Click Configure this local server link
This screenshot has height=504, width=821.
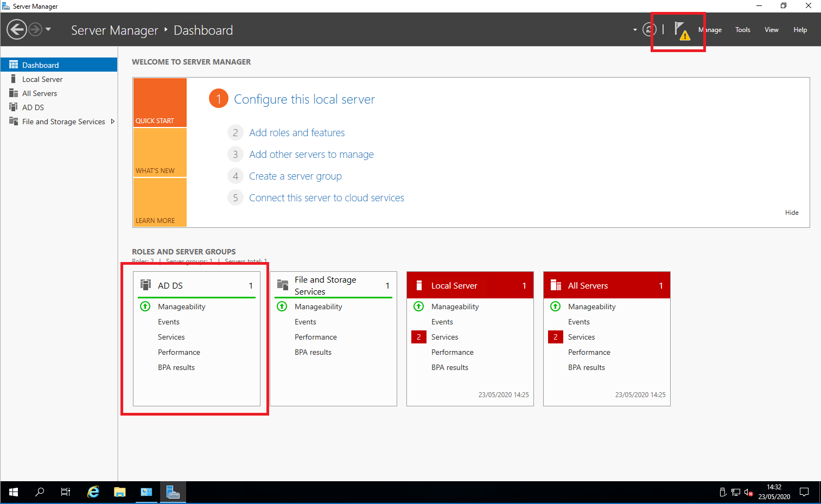coord(304,99)
